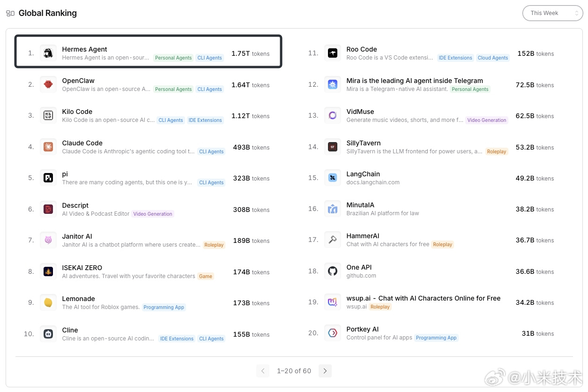Viewport: 588px width, 392px height.
Task: Click the LangChain app icon
Action: pyautogui.click(x=333, y=178)
